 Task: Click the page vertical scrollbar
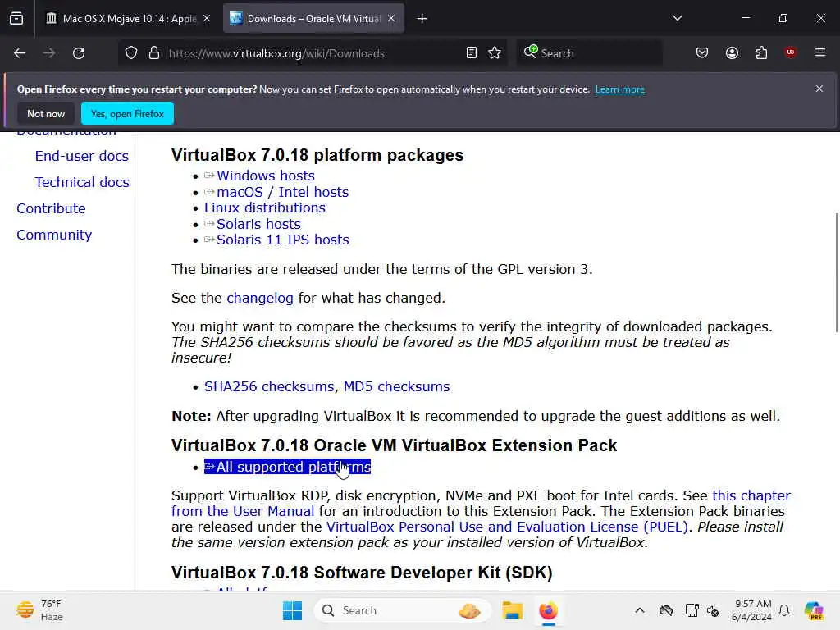(836, 273)
